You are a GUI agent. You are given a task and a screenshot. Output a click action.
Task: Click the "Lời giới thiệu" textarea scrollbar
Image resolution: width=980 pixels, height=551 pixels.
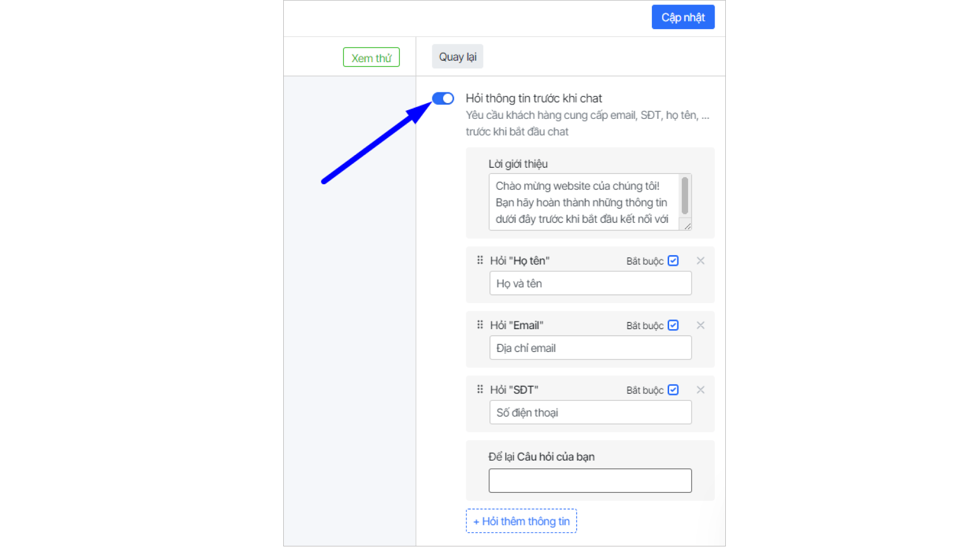(685, 196)
